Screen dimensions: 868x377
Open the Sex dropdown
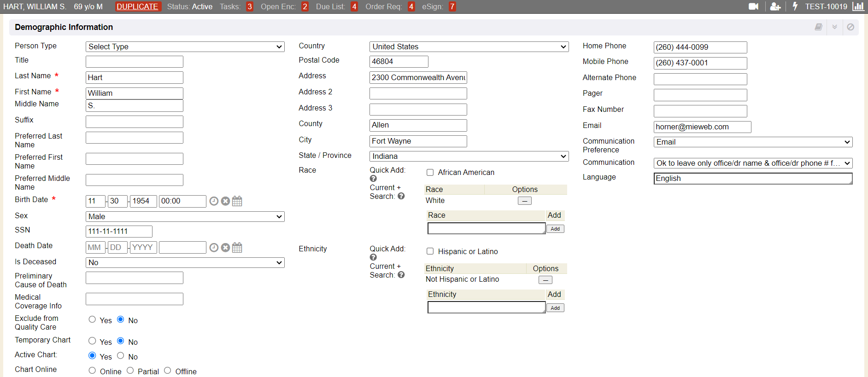point(185,216)
